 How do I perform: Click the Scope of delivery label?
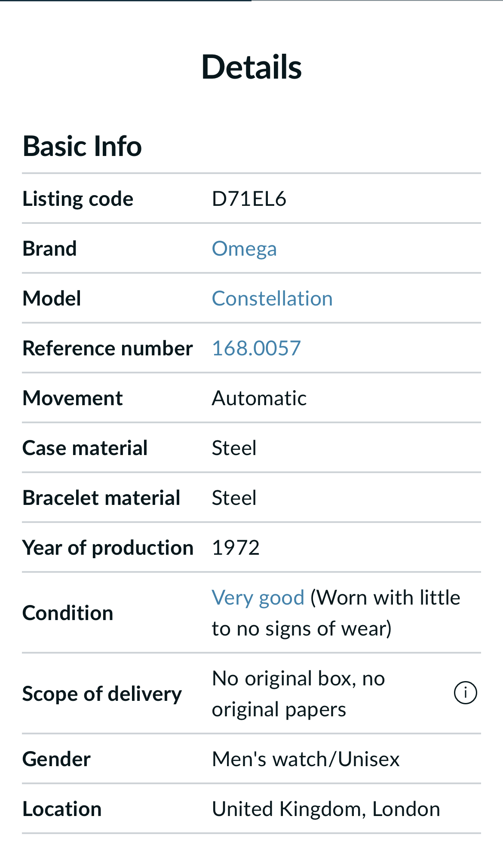point(102,694)
